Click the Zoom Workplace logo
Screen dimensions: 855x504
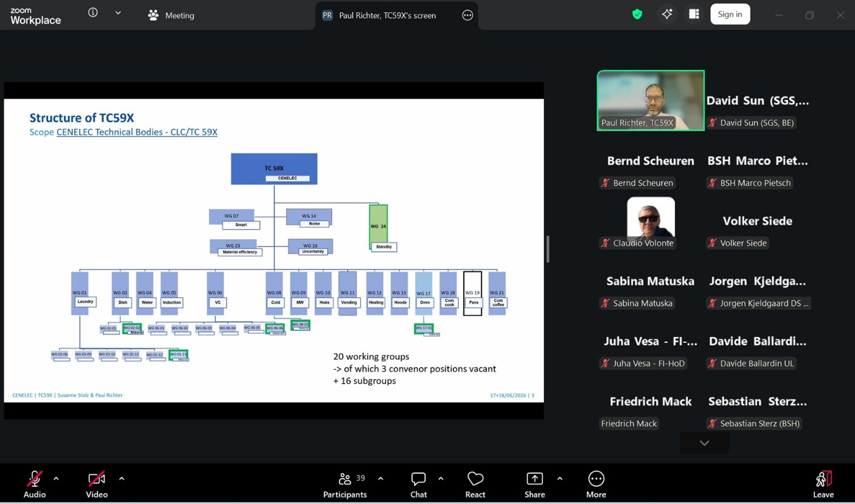click(x=36, y=16)
